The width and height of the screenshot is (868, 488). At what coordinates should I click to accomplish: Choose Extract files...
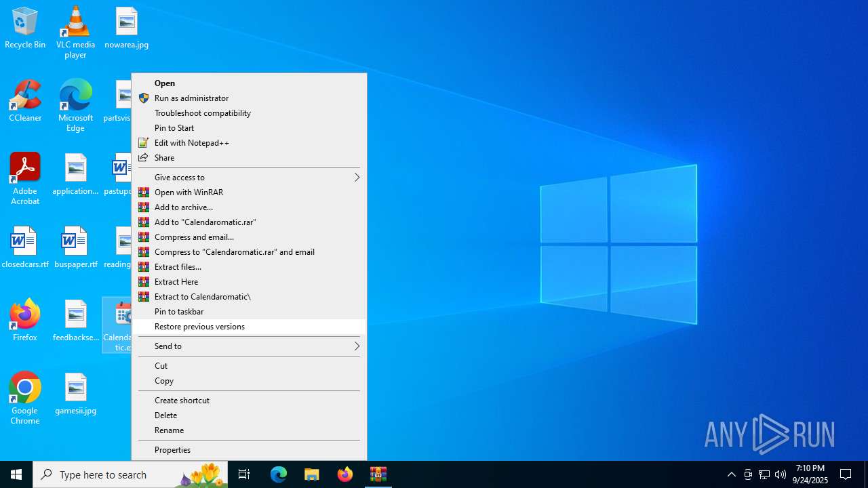[x=249, y=267]
